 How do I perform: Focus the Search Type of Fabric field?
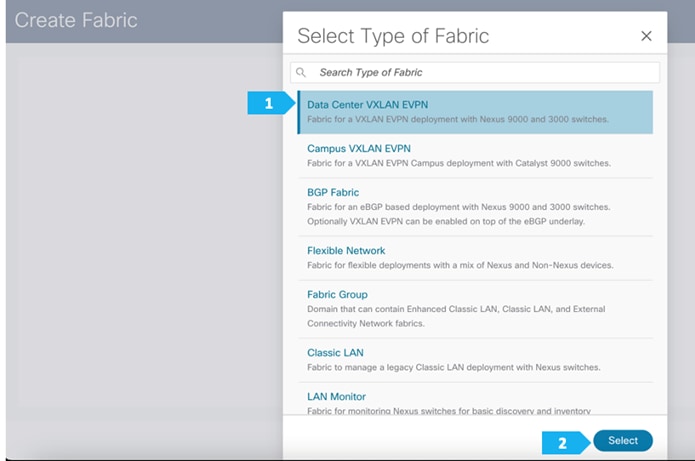pos(475,72)
